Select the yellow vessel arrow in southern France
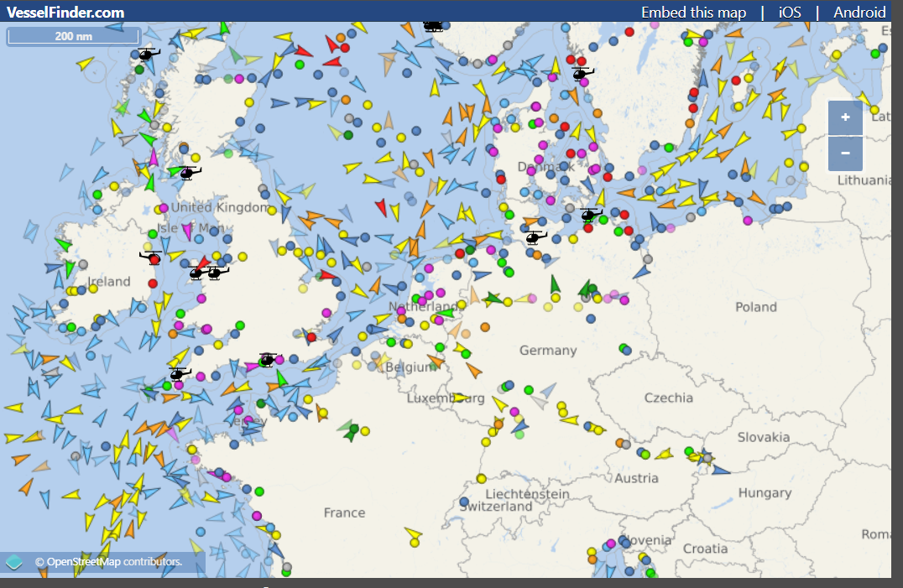This screenshot has width=903, height=588. tap(413, 533)
